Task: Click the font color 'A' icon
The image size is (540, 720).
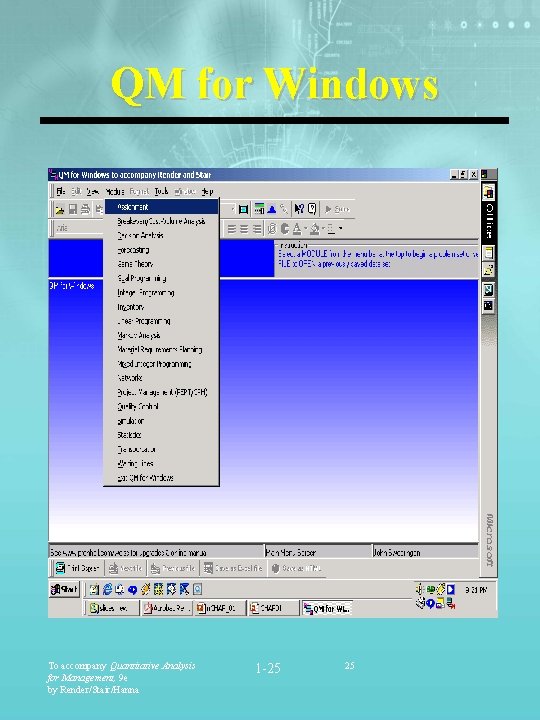Action: (297, 228)
